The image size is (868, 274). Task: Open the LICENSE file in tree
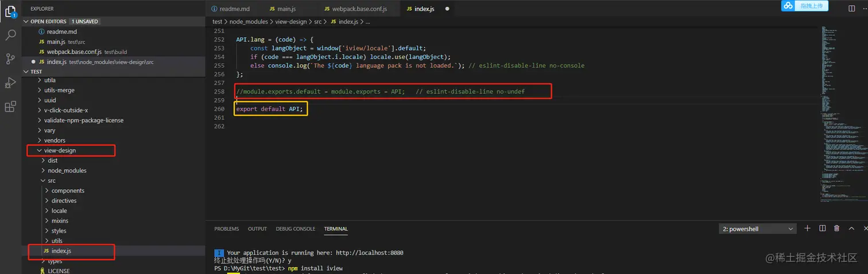pos(114,271)
